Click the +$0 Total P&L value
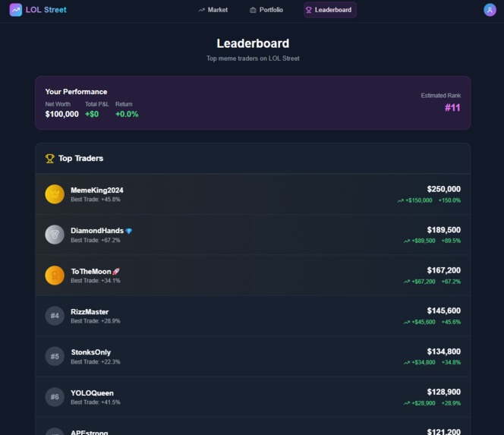 [x=92, y=114]
